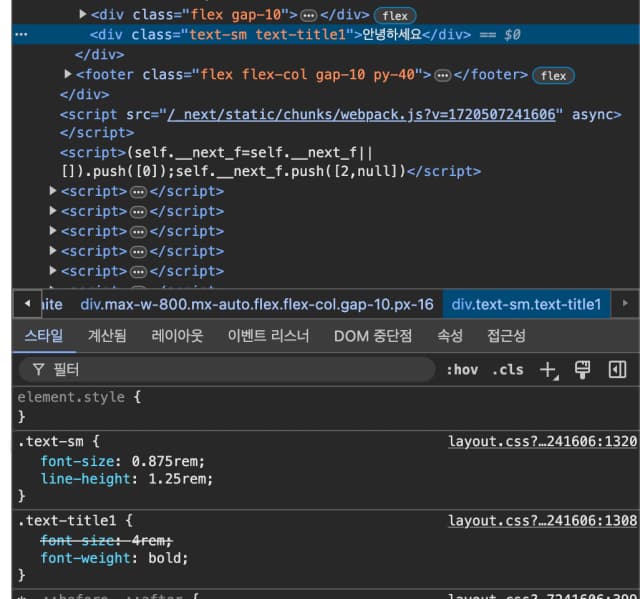640x599 pixels.
Task: Toggle the flex badge on the footer element
Action: (553, 75)
